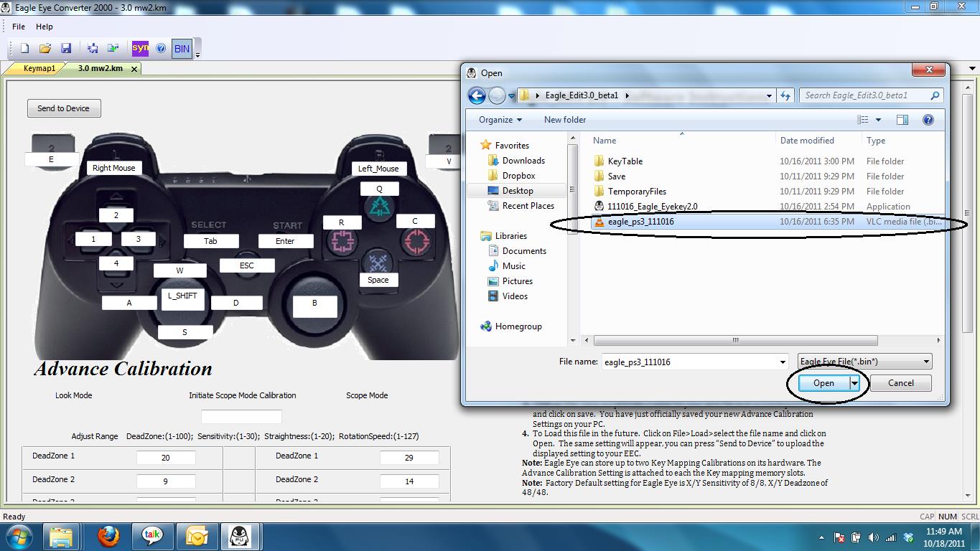Select the TemporaryFiles folder
Image resolution: width=980 pixels, height=551 pixels.
(637, 192)
